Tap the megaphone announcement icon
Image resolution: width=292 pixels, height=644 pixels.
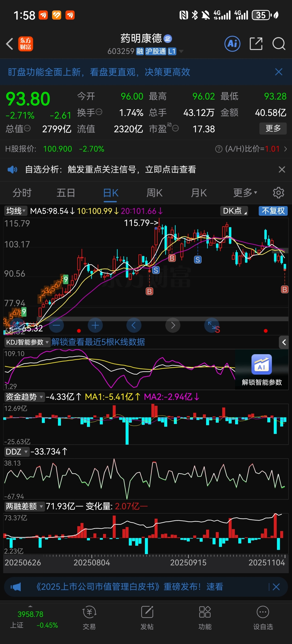point(16,587)
